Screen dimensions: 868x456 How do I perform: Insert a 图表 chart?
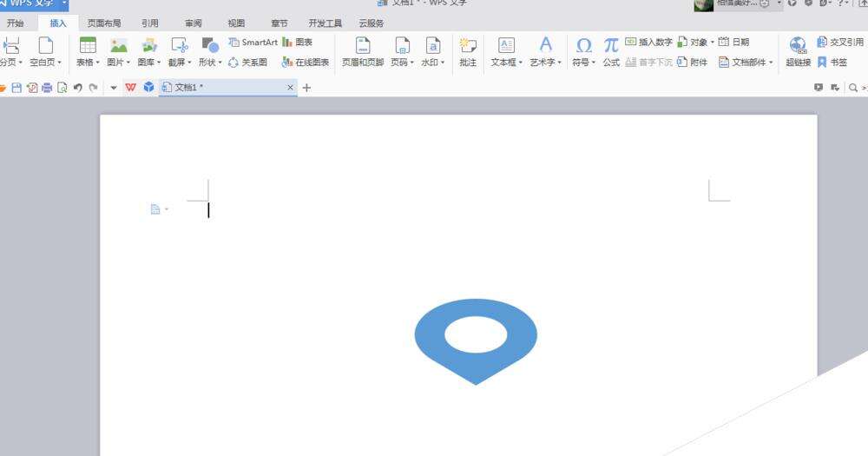coord(297,42)
